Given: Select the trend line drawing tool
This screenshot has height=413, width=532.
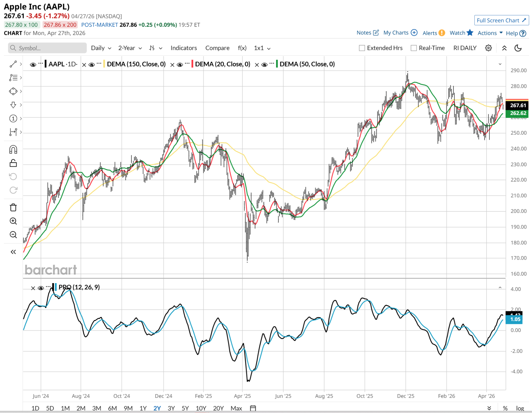Looking at the screenshot, I should tap(13, 64).
